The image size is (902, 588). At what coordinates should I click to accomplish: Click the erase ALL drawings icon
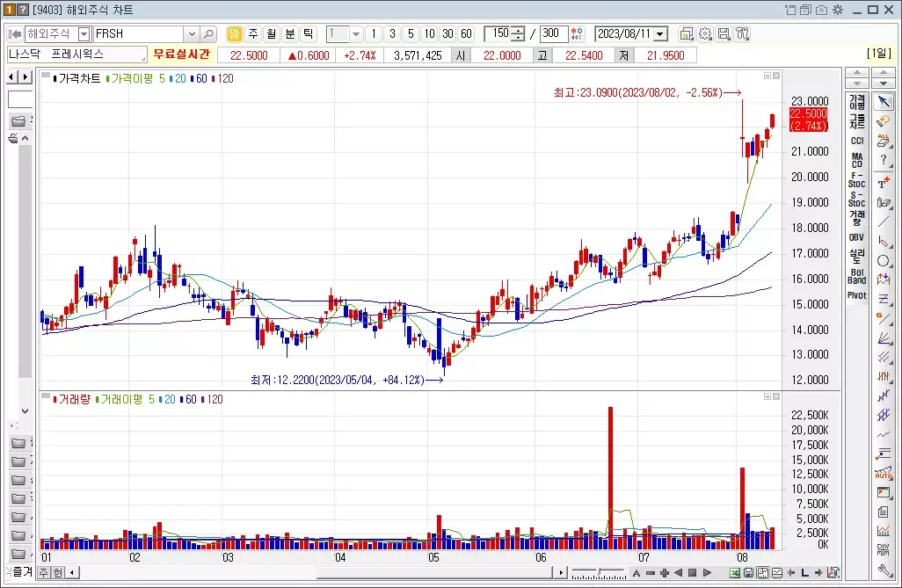[x=884, y=141]
